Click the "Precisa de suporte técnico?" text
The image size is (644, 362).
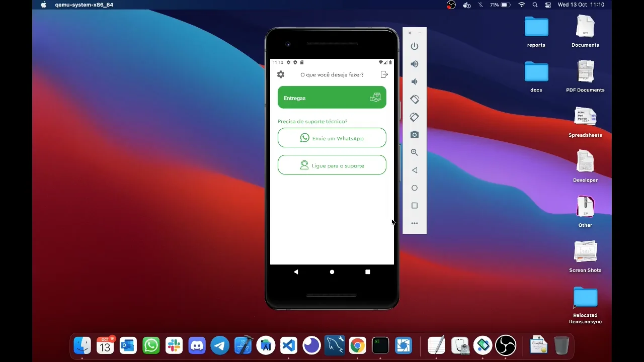pos(312,121)
